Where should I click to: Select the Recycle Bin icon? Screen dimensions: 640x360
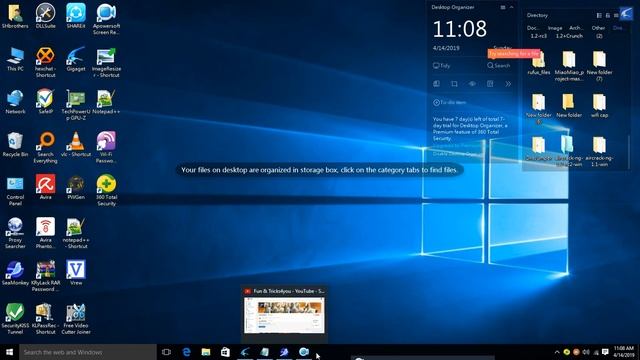pyautogui.click(x=15, y=145)
